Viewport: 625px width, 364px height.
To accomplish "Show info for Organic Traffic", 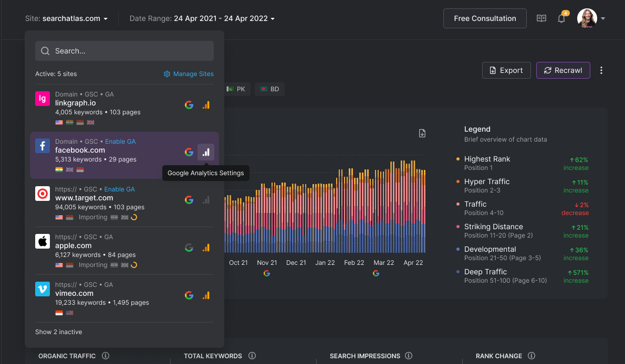I will coord(106,356).
